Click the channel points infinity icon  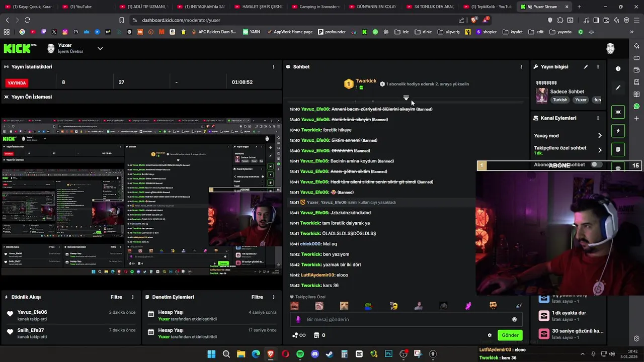pyautogui.click(x=299, y=335)
